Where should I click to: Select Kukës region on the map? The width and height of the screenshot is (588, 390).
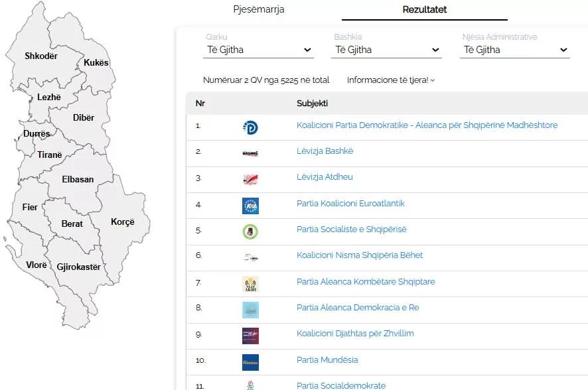(x=96, y=63)
